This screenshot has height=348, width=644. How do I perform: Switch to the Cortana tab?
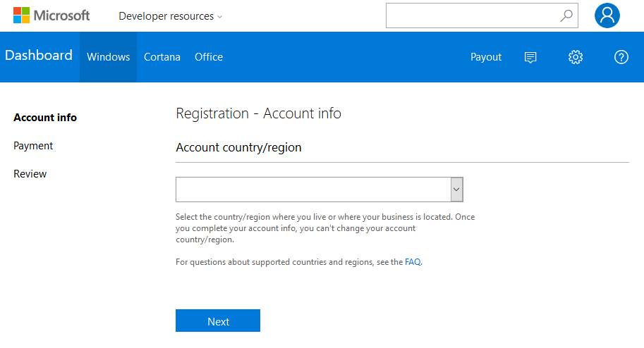162,57
